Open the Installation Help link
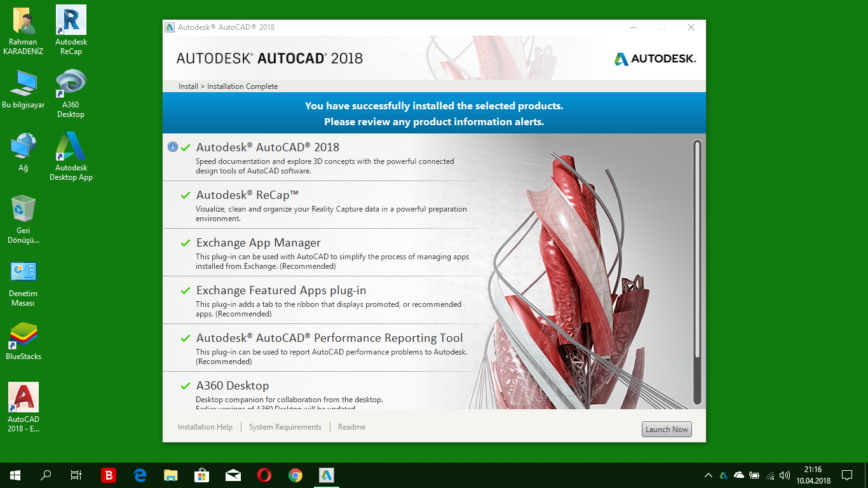This screenshot has width=868, height=488. coord(205,427)
